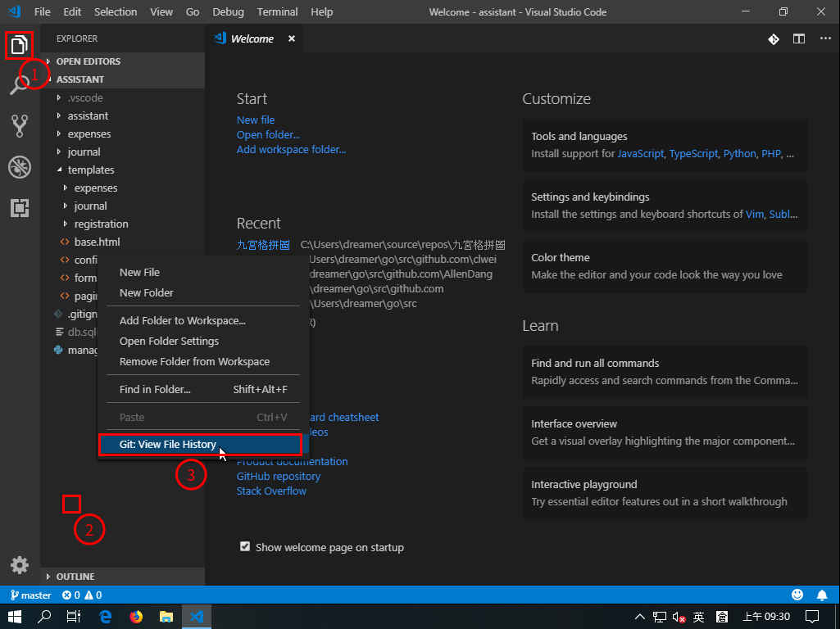Close the Welcome tab
This screenshot has width=840, height=629.
(x=291, y=38)
